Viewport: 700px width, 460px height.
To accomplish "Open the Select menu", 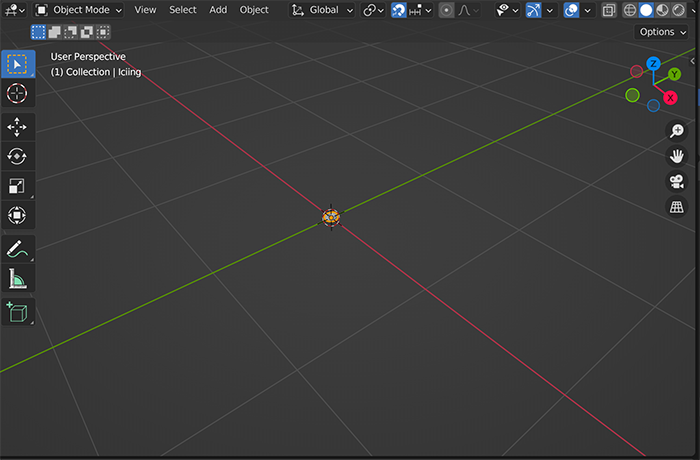I will [183, 10].
